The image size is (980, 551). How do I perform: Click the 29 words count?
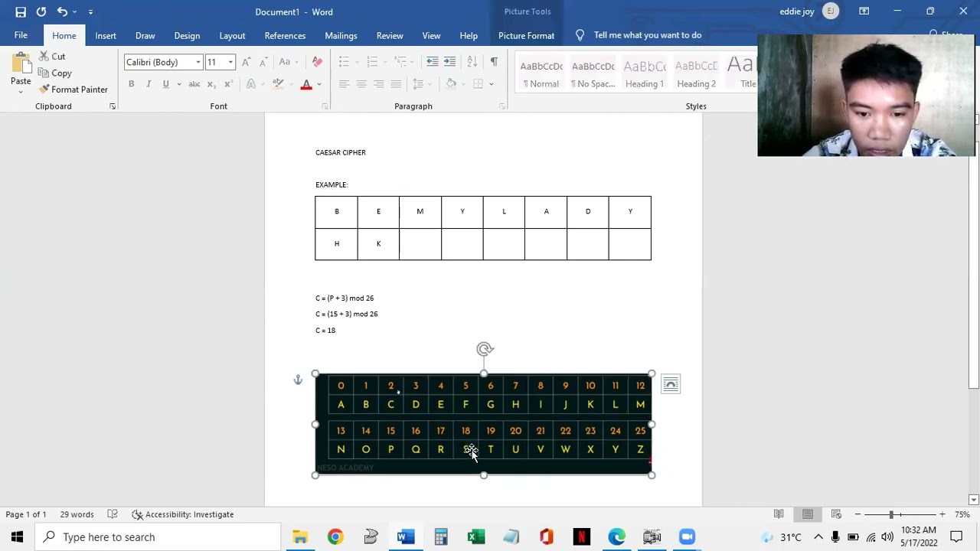77,514
